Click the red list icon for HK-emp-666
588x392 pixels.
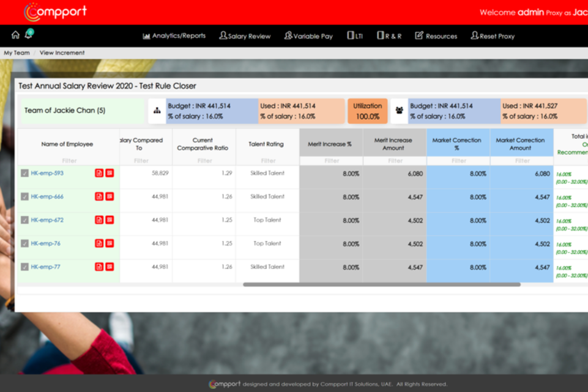[110, 196]
